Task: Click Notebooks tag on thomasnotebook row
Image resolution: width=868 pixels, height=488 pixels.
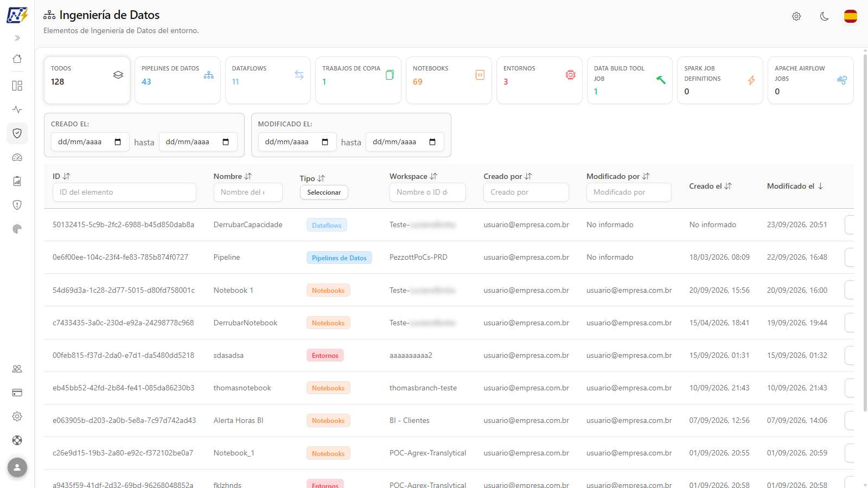Action: click(328, 388)
